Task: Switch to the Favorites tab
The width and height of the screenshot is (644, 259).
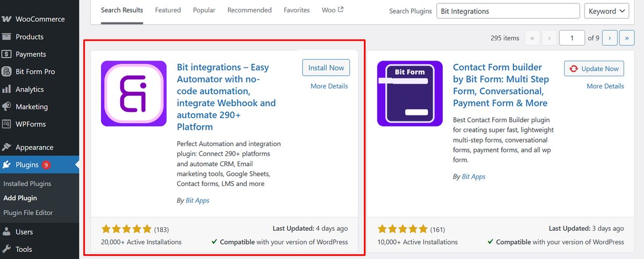Action: [x=297, y=10]
